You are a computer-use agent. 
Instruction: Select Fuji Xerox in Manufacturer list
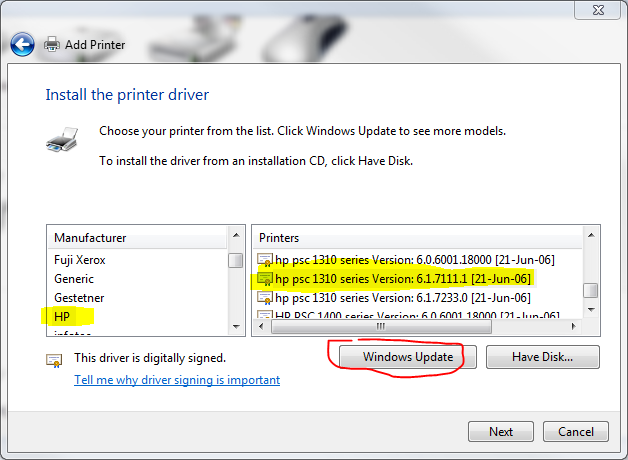pos(80,260)
